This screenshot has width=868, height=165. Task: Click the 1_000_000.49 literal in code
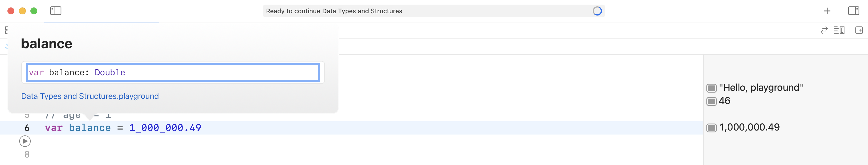(x=165, y=128)
